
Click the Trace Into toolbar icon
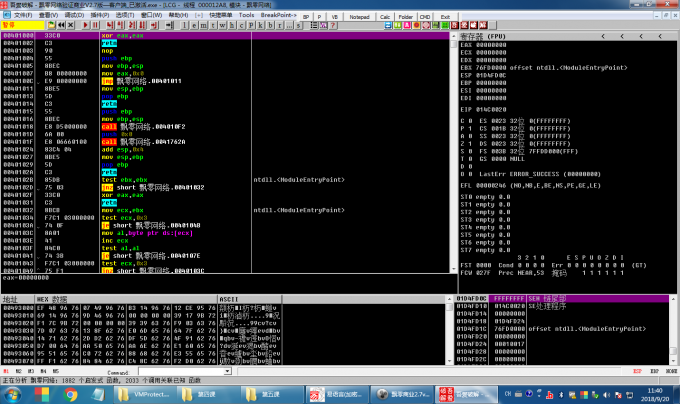132,25
